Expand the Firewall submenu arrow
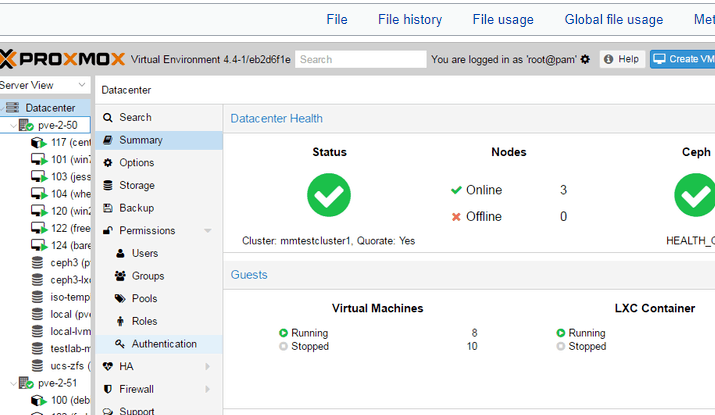715x415 pixels. (207, 389)
